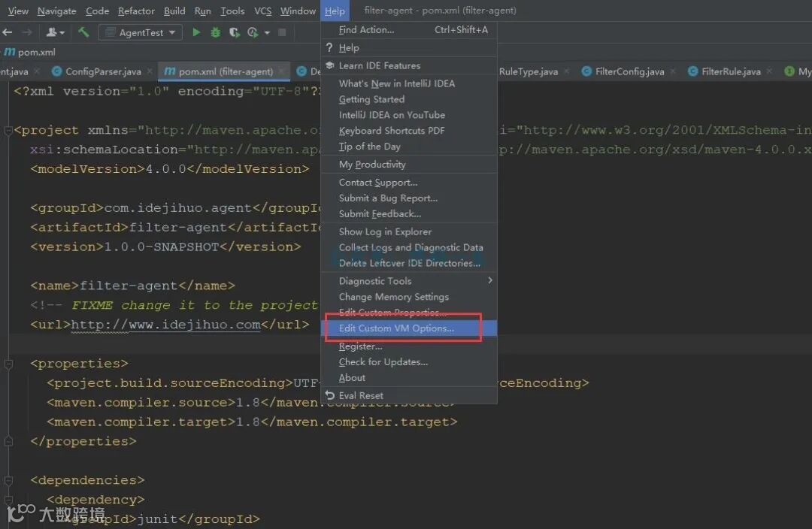Image resolution: width=812 pixels, height=529 pixels.
Task: Open IntelliJ IDEA on YouTube entry
Action: tap(409, 115)
